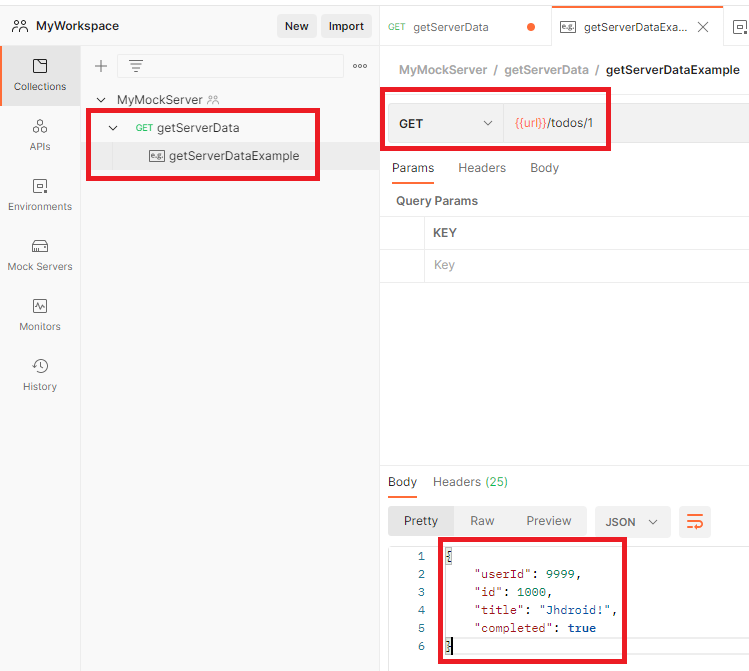
Task: Click the shared-people icon next to MyMockServer
Action: 213,100
